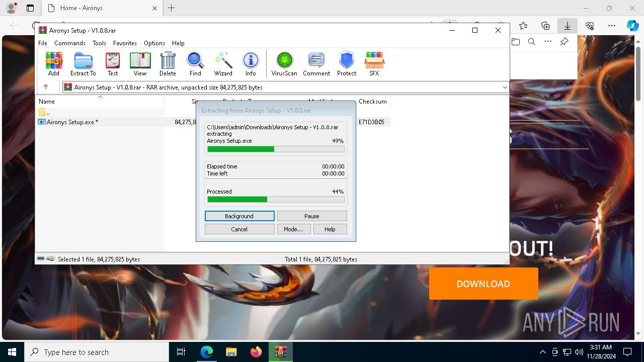644x362 pixels.
Task: Open the Extract To tool
Action: (83, 64)
